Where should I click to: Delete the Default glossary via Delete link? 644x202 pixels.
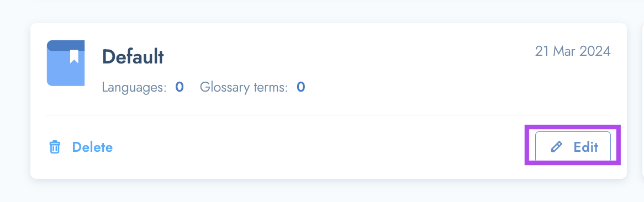coord(92,147)
